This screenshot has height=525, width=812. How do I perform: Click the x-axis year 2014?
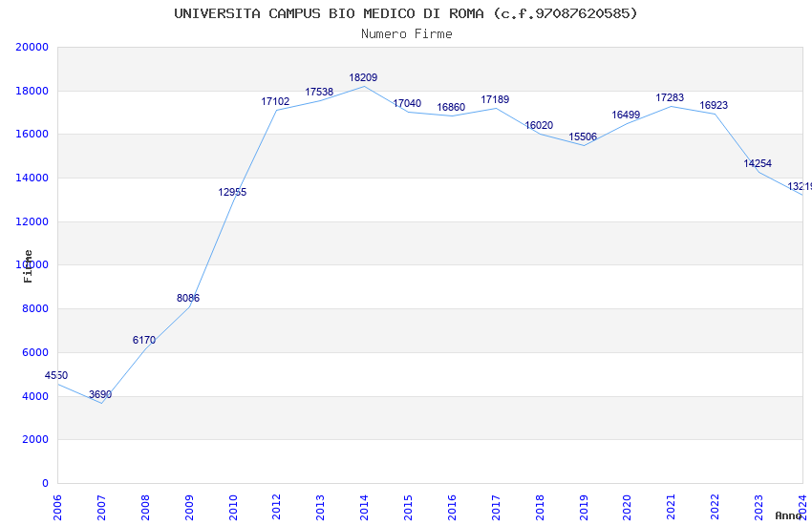364,508
